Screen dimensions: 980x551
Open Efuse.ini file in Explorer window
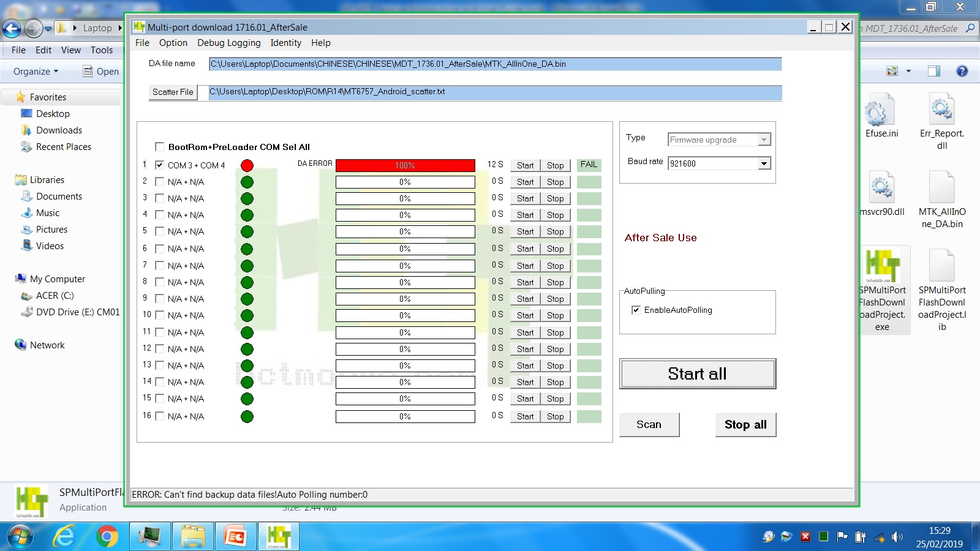(x=881, y=116)
